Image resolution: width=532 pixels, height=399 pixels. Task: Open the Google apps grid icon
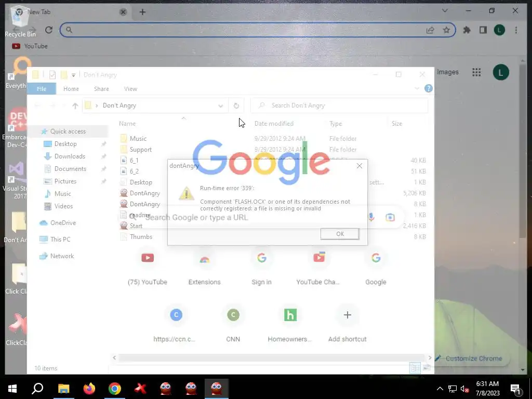476,72
